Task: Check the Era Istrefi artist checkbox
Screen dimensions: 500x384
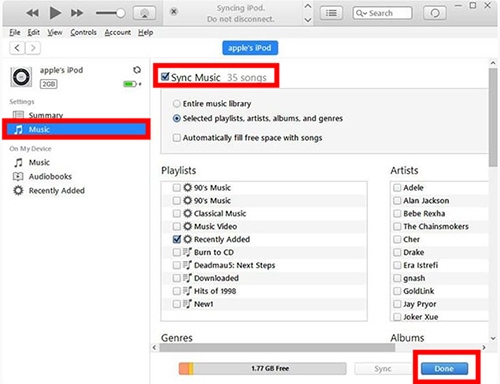Action: click(397, 265)
